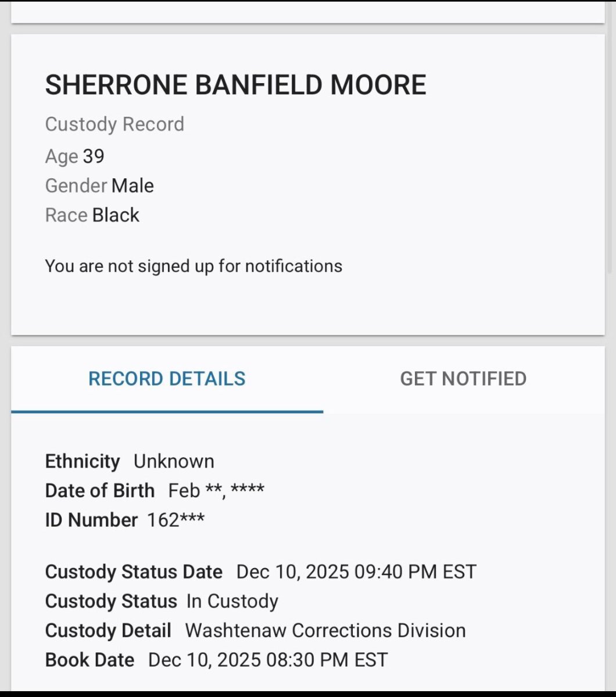This screenshot has width=616, height=697.
Task: Click the Custody Status Date timestamp value
Action: pos(356,572)
